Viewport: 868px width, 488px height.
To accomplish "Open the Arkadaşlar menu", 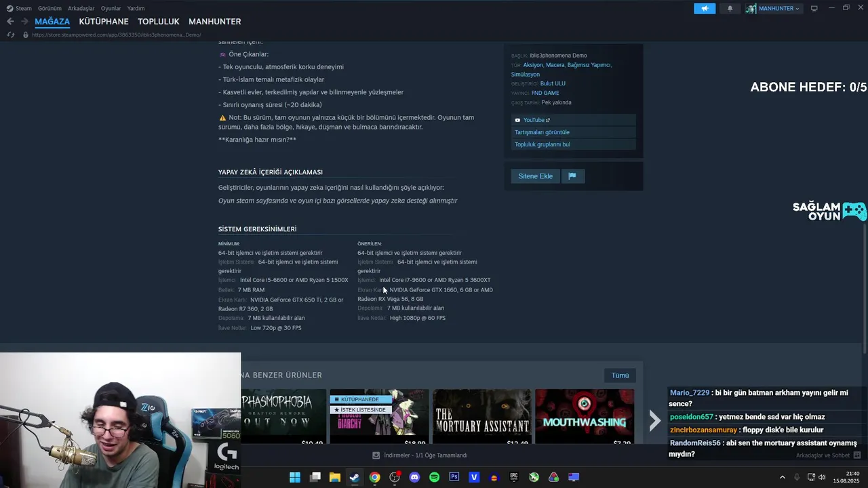I will point(81,8).
